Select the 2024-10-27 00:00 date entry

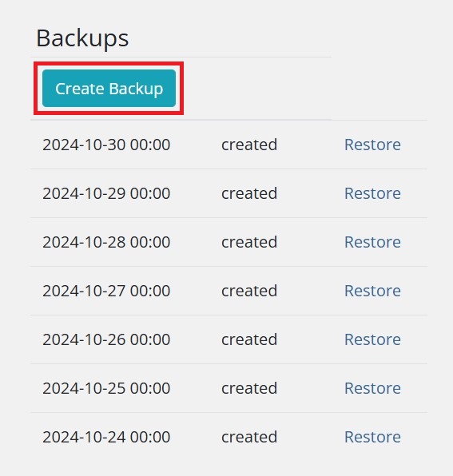tap(106, 291)
